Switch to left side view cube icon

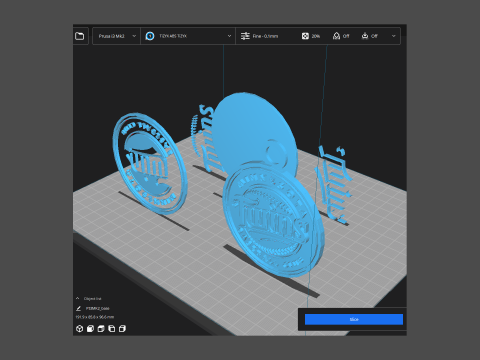pos(112,329)
